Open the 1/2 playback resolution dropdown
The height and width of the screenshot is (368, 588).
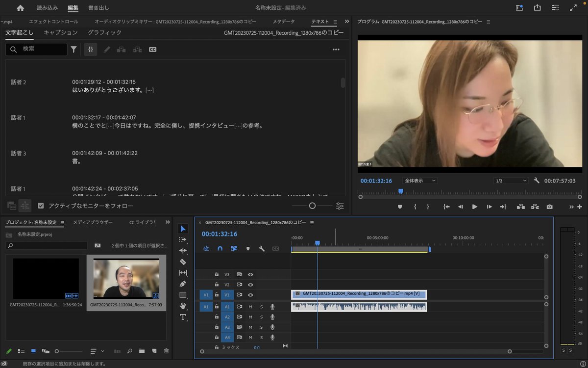(510, 180)
